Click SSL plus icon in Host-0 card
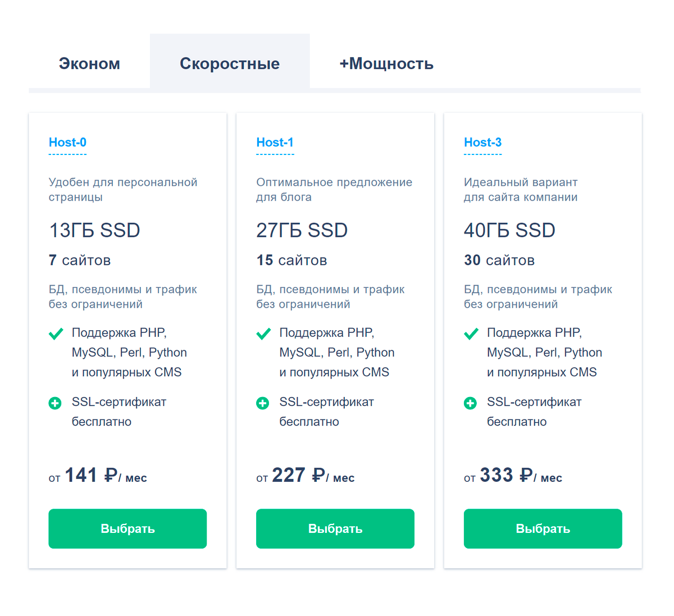This screenshot has height=616, width=674. tap(55, 403)
